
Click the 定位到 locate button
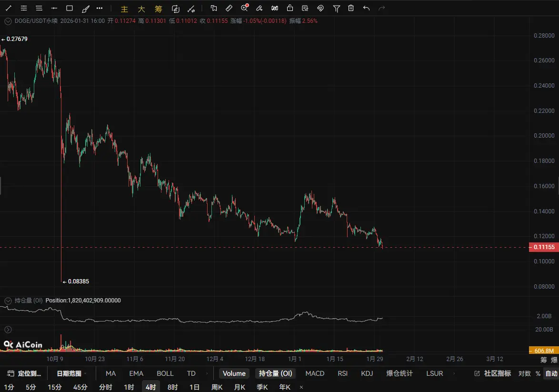(24, 373)
